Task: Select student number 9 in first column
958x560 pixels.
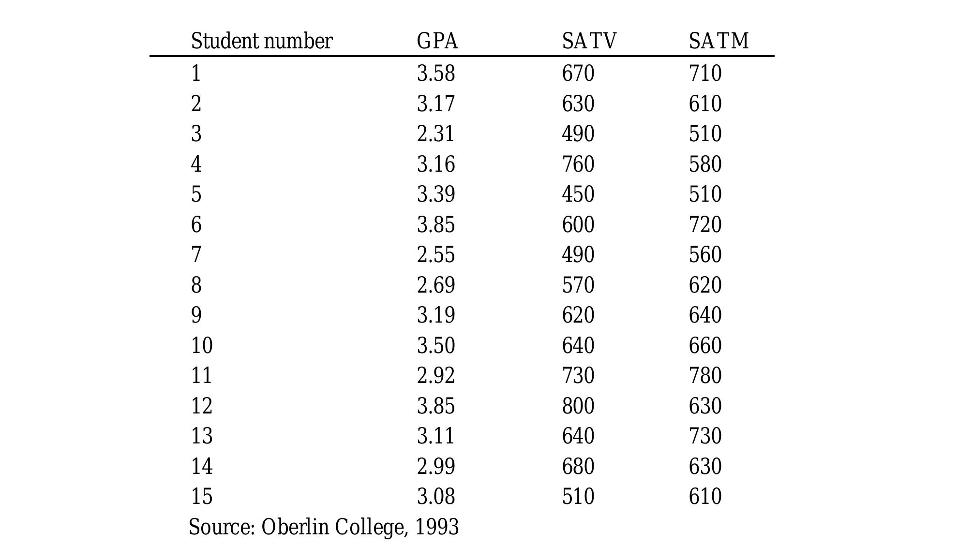Action: coord(196,315)
